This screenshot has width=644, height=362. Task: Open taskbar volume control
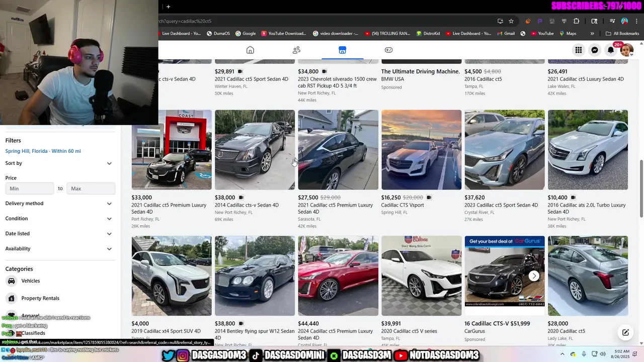pyautogui.click(x=603, y=354)
